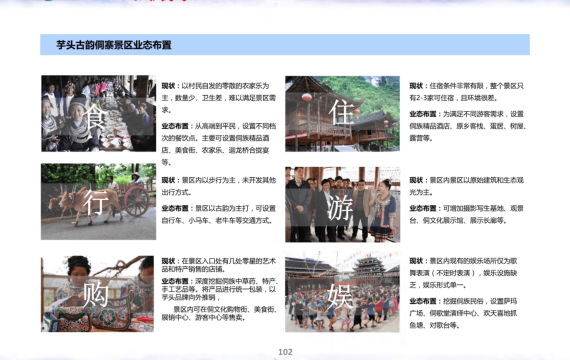
Task: Click text 景区内可在侗文化购物街、美食街
Action: coord(225,309)
